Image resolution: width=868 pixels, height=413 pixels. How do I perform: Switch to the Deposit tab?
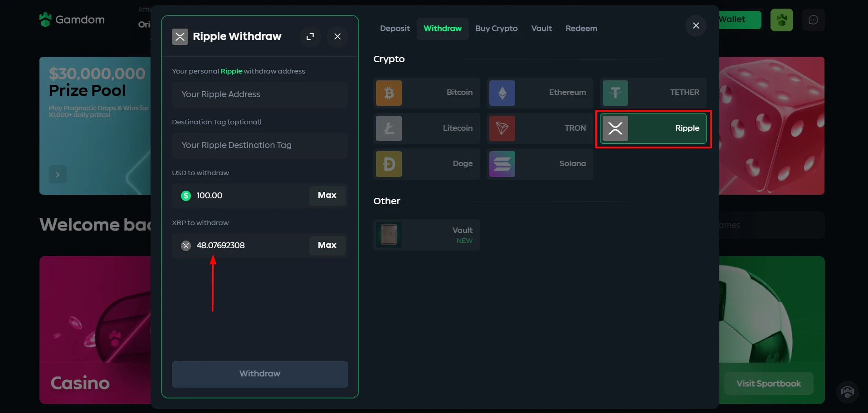click(x=395, y=29)
